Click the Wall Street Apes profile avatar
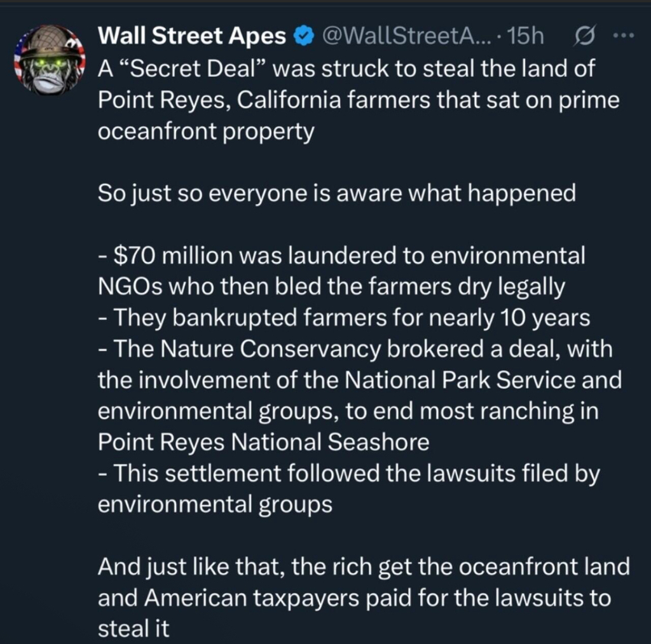The height and width of the screenshot is (644, 651). click(50, 60)
